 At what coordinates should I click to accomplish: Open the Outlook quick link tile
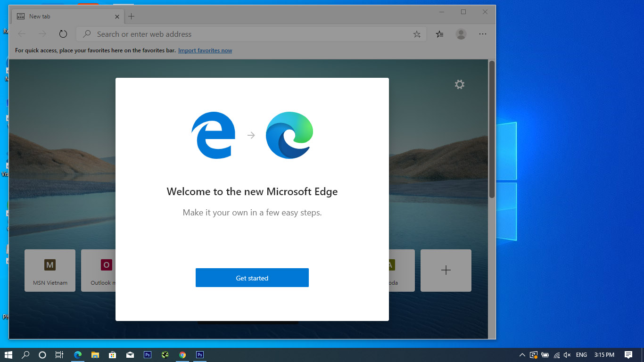pyautogui.click(x=99, y=271)
